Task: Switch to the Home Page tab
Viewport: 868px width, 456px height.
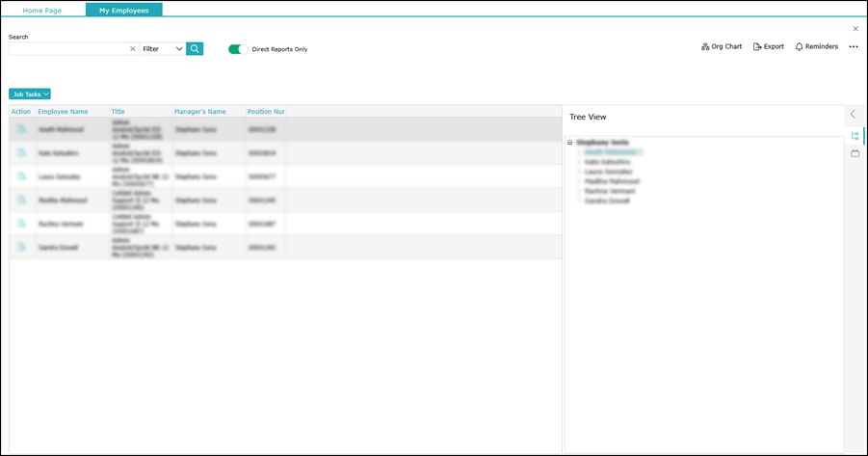Action: click(42, 10)
